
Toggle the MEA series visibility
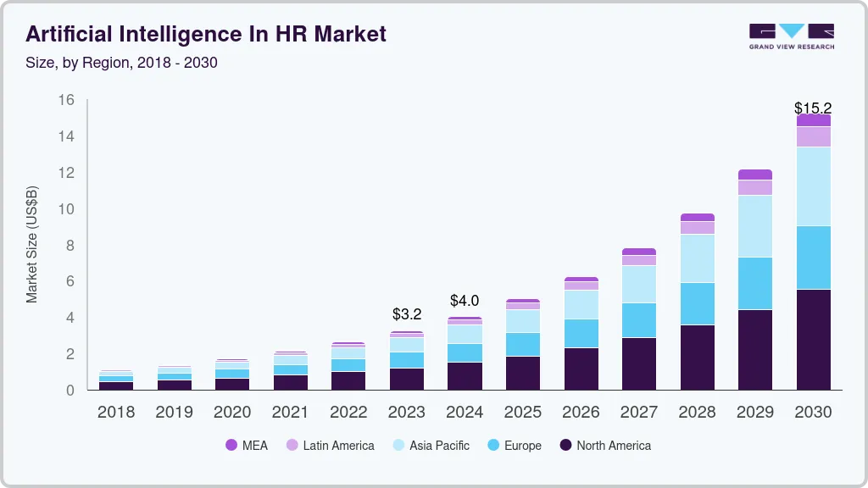tap(231, 446)
